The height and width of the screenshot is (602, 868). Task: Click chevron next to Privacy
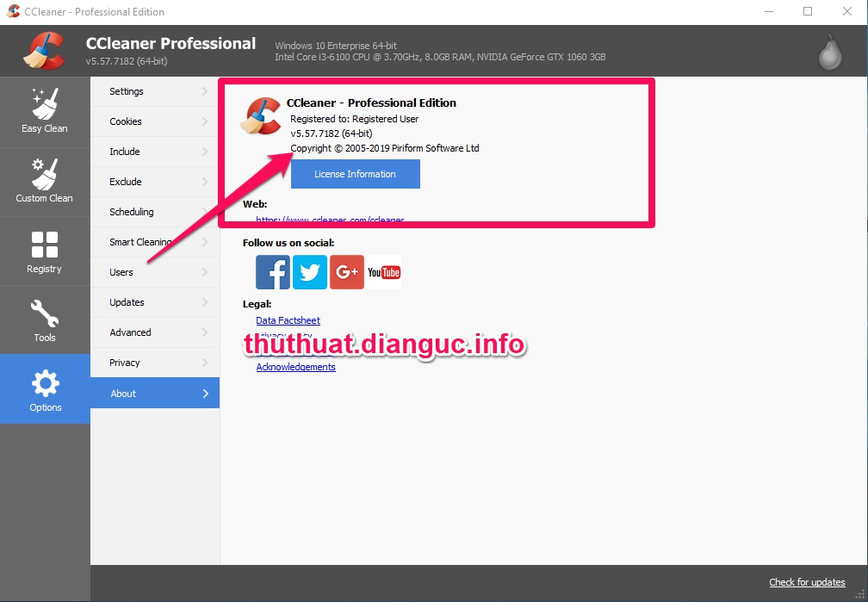tap(205, 363)
